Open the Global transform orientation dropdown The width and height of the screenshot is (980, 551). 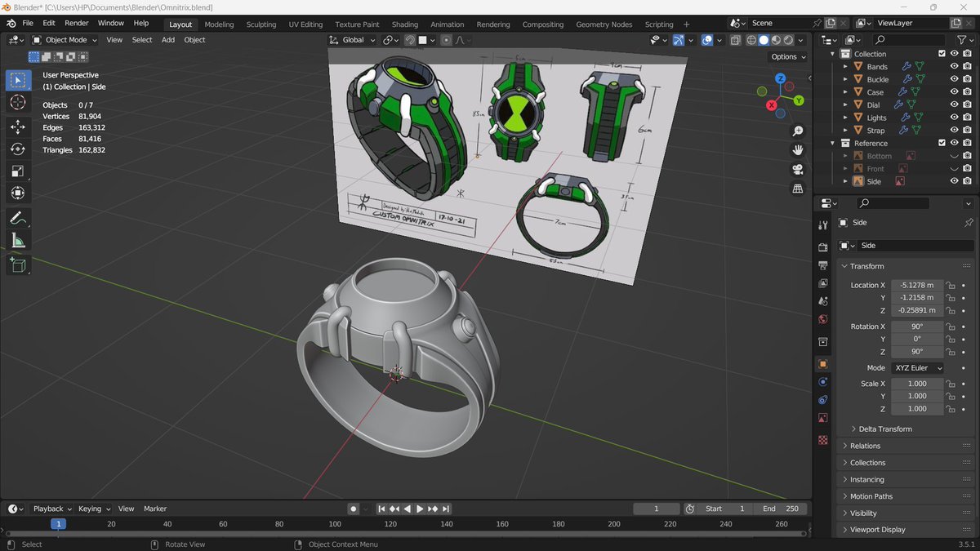coord(353,40)
